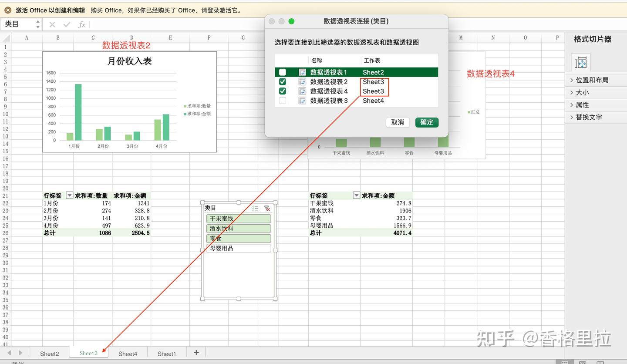This screenshot has width=627, height=364.
Task: Click the pivot table icon beside 数据透视表1
Action: [302, 72]
